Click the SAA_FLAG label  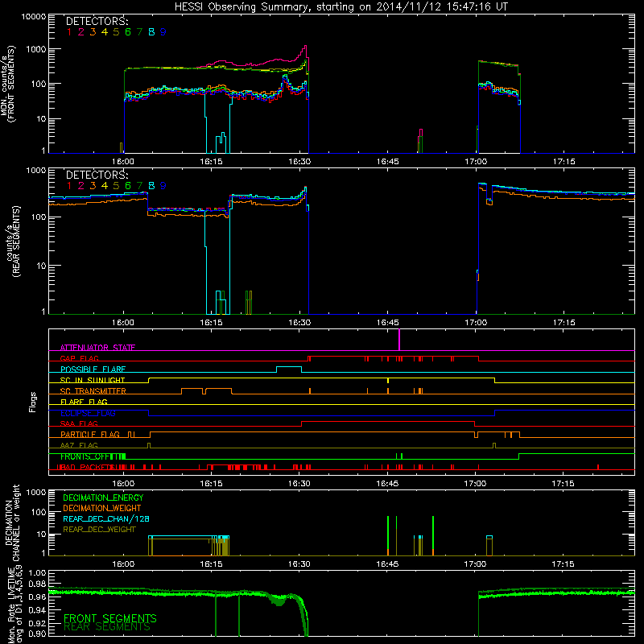click(79, 423)
